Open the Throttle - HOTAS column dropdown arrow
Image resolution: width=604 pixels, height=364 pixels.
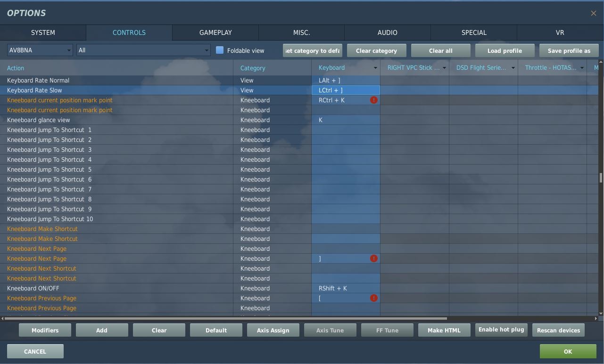pos(582,68)
